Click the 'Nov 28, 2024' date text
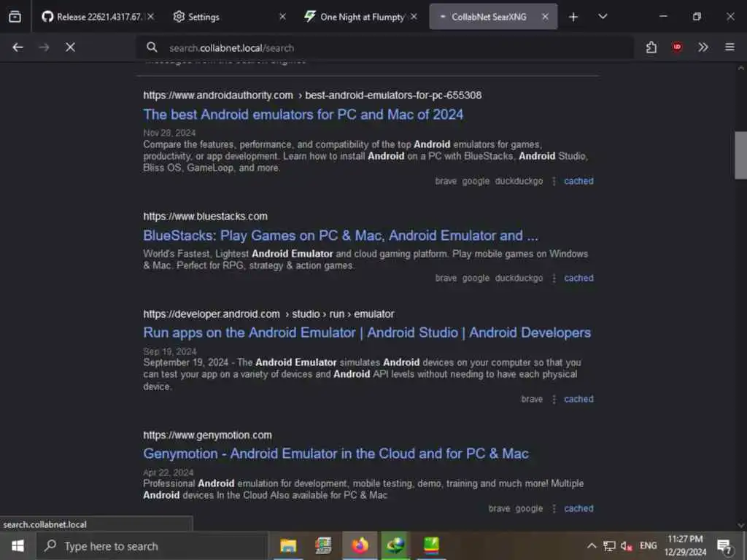The width and height of the screenshot is (747, 560). point(169,133)
